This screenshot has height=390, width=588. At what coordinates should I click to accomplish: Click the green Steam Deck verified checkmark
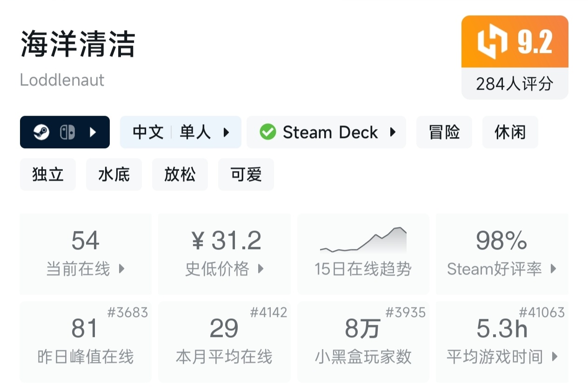[x=268, y=132]
